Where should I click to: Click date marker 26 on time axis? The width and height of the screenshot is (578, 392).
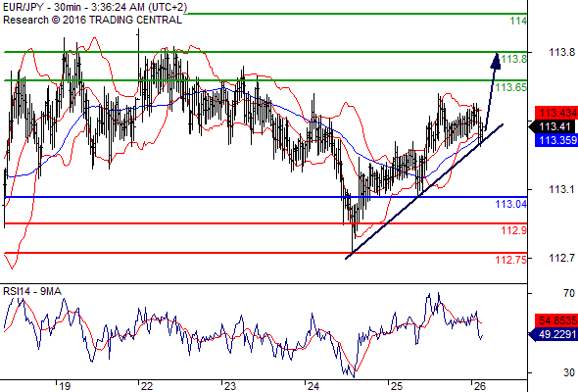click(x=480, y=386)
